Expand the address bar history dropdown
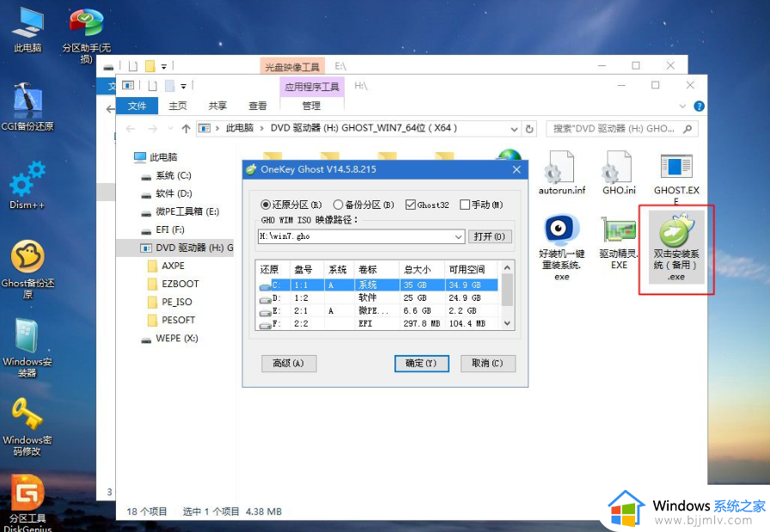Image resolution: width=770 pixels, height=532 pixels. pos(514,129)
